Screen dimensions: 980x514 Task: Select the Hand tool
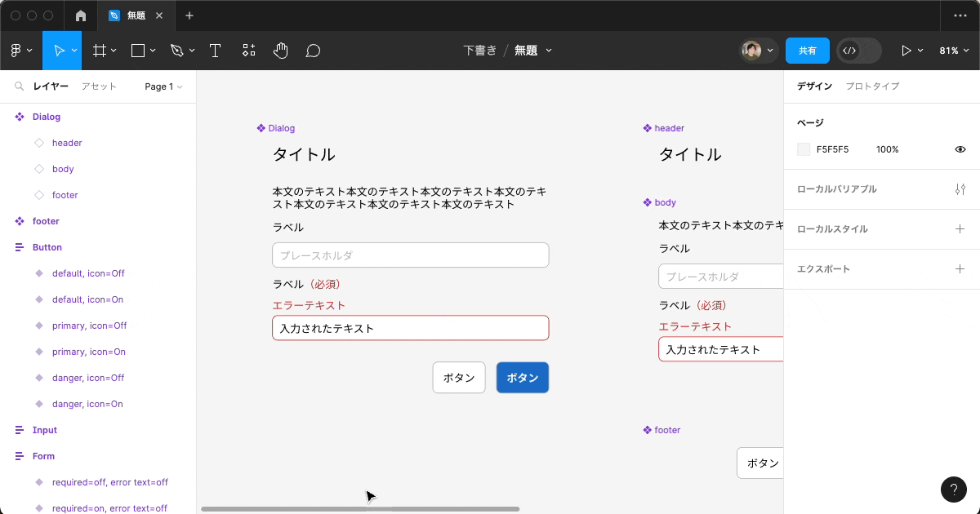[x=280, y=50]
